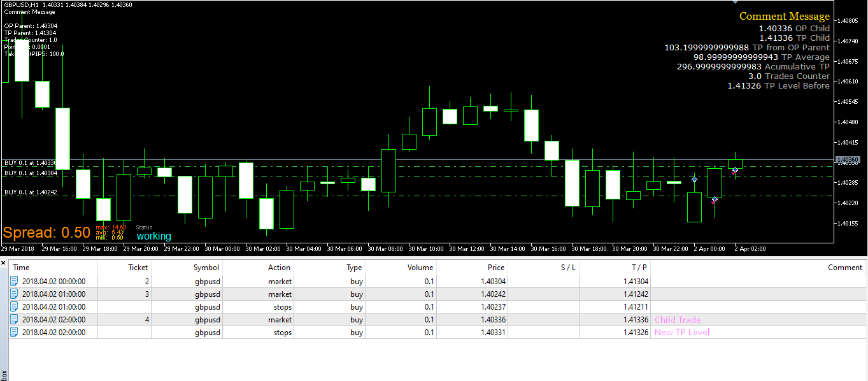The image size is (868, 381).
Task: Select the buy arrow on the lowest 1.40242 entry
Action: click(715, 199)
